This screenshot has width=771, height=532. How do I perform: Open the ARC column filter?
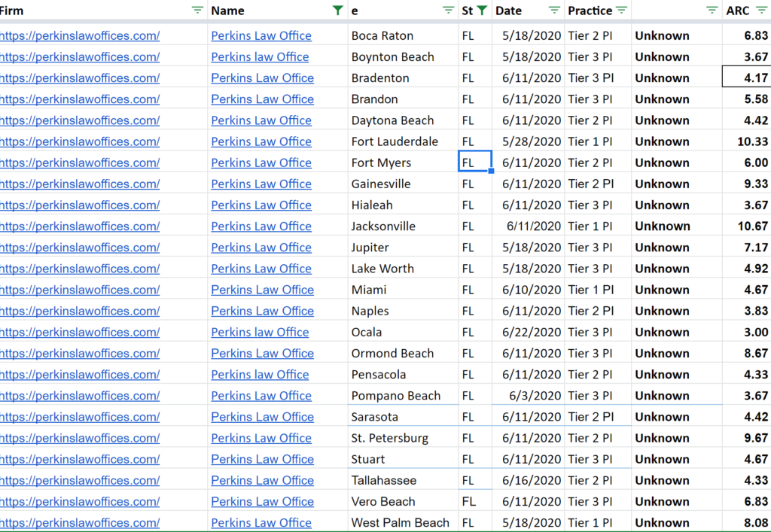click(761, 11)
